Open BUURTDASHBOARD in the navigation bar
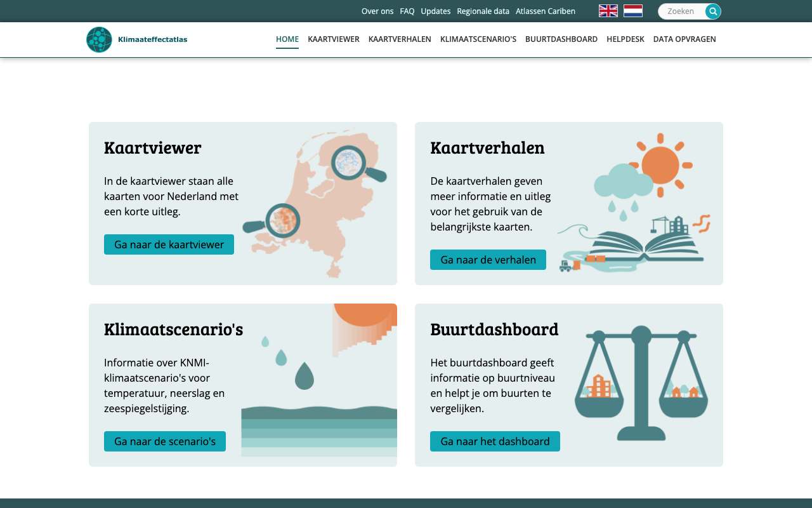The height and width of the screenshot is (508, 812). pos(561,39)
